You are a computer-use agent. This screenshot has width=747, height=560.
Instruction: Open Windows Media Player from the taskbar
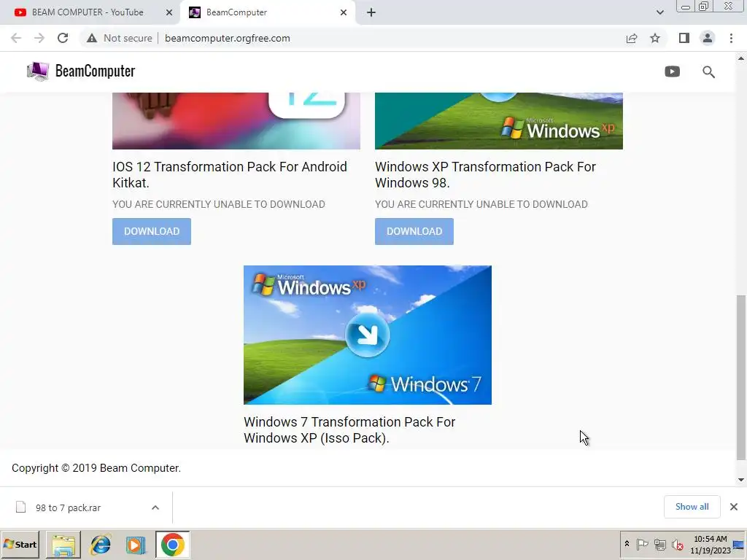pyautogui.click(x=136, y=545)
